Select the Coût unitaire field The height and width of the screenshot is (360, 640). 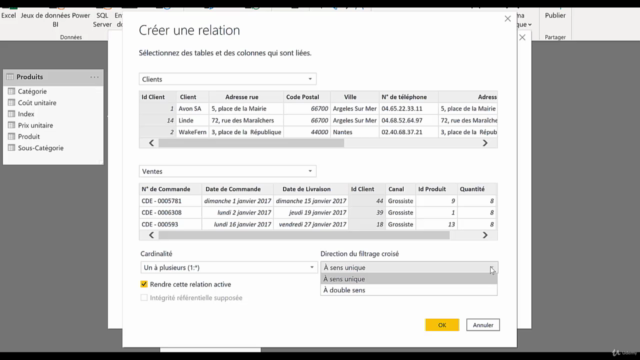[37, 103]
